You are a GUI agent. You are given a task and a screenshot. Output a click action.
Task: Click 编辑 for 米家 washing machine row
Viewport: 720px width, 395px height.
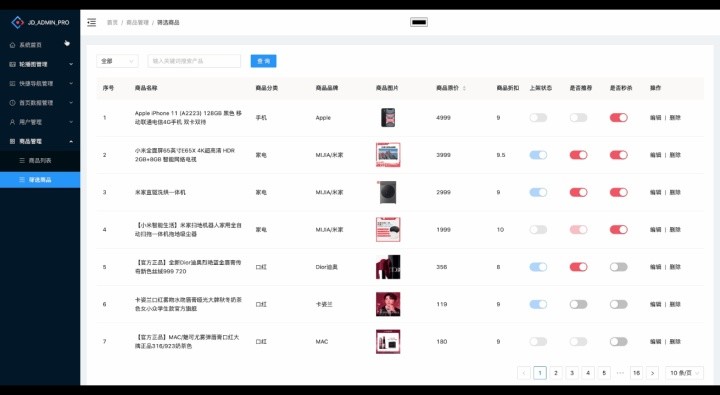[x=655, y=192]
